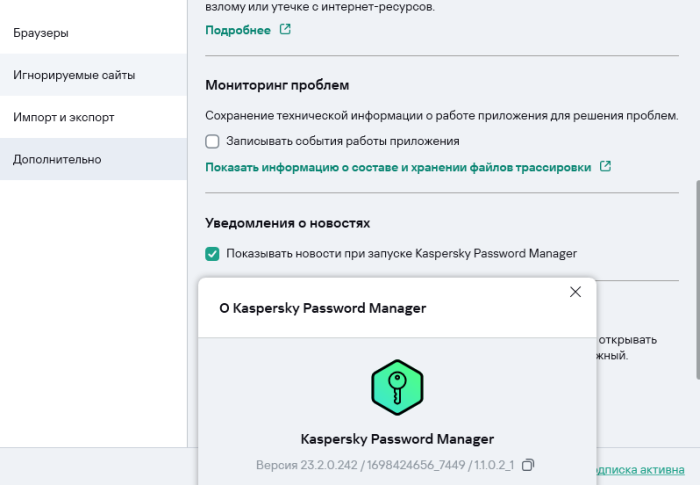This screenshot has width=700, height=485.
Task: Click the dialog title О Kaspersky Password Manager
Action: tap(322, 308)
